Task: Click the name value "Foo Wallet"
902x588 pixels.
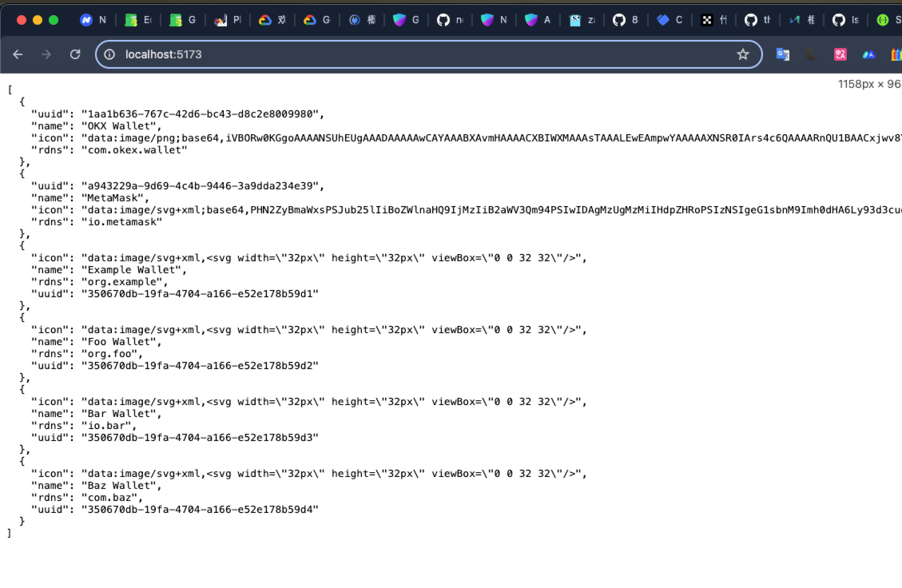Action: (x=118, y=342)
